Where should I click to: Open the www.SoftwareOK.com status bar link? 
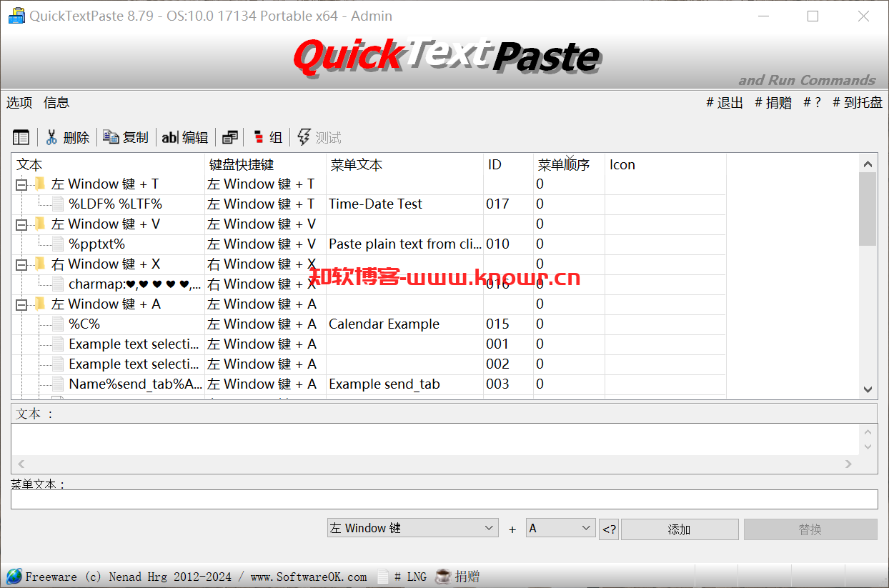tap(308, 577)
